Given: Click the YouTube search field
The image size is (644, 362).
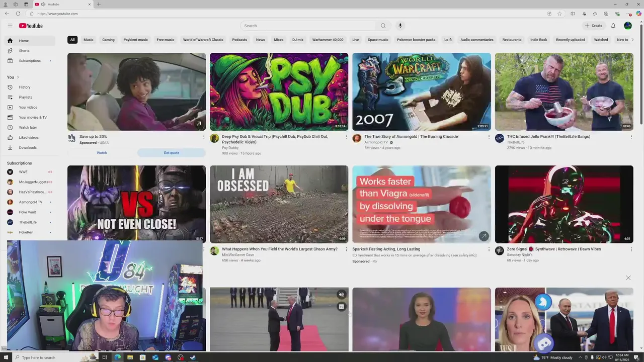Looking at the screenshot, I should [308, 26].
